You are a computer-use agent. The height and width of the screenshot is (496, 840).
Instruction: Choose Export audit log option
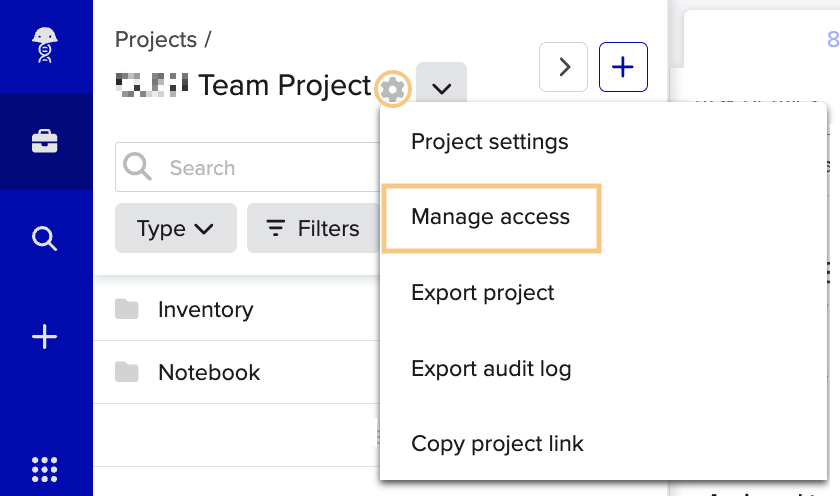click(491, 368)
